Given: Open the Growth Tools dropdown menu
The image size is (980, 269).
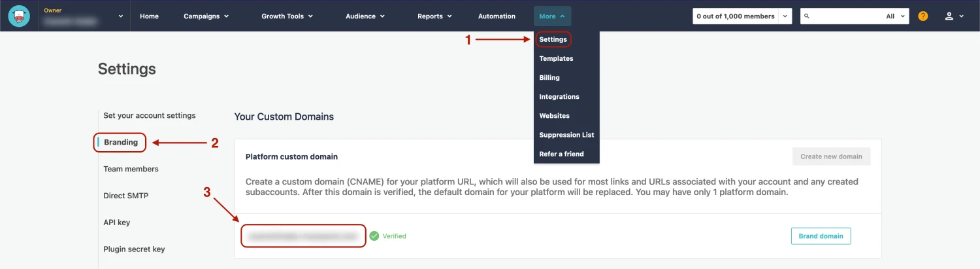Looking at the screenshot, I should pos(287,16).
